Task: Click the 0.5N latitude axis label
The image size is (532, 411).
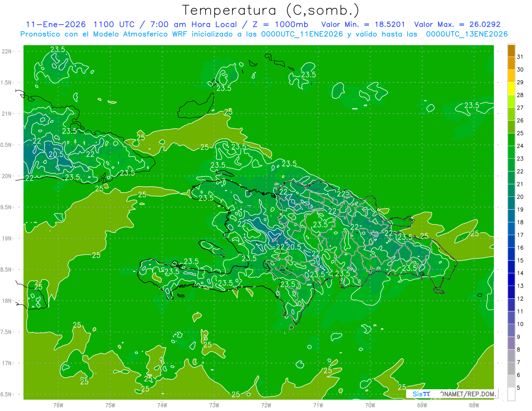Action: 7,145
